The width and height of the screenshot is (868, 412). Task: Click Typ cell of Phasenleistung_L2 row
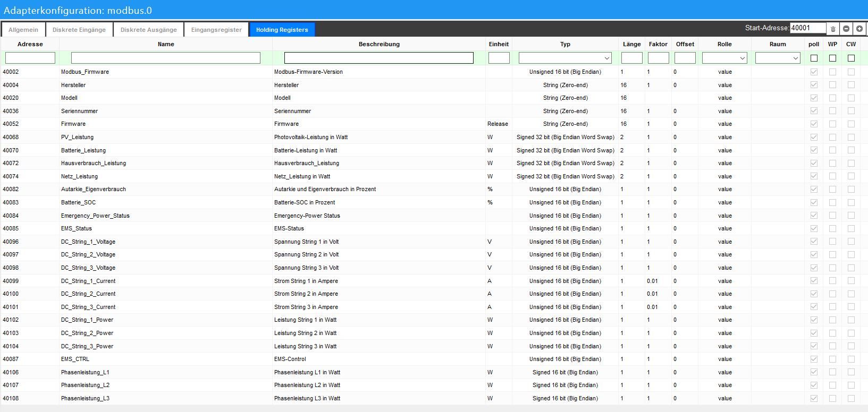click(x=565, y=385)
